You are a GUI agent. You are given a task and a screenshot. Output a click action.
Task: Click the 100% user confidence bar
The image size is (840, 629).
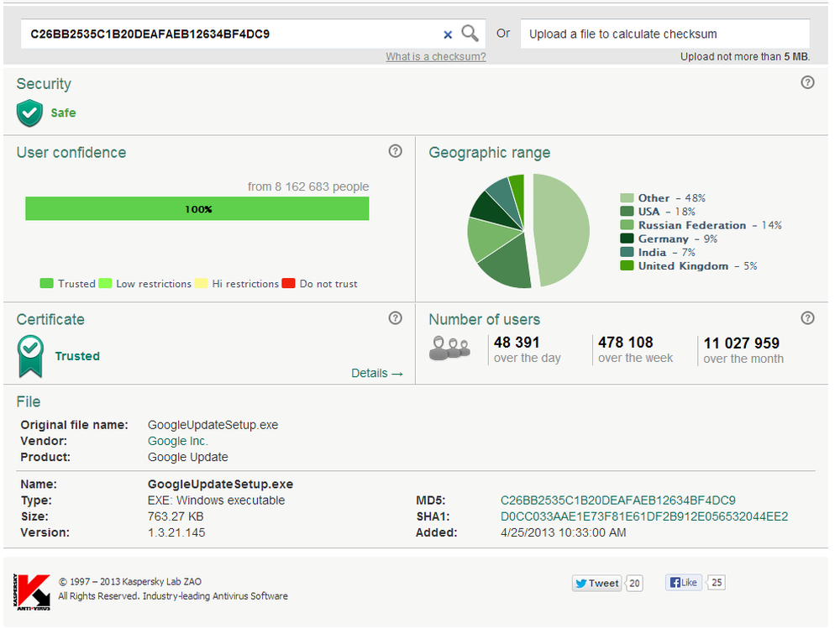click(197, 208)
